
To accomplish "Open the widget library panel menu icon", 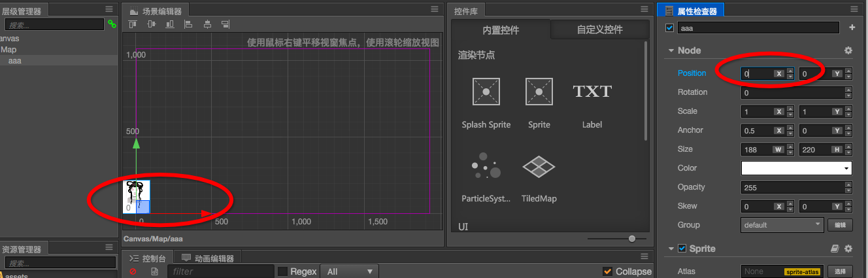I will pyautogui.click(x=646, y=9).
